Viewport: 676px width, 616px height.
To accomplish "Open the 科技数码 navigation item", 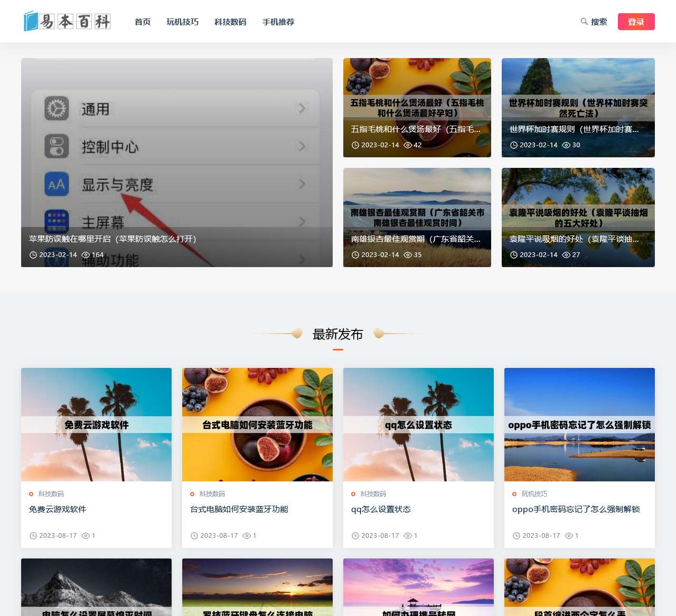I will tap(230, 22).
